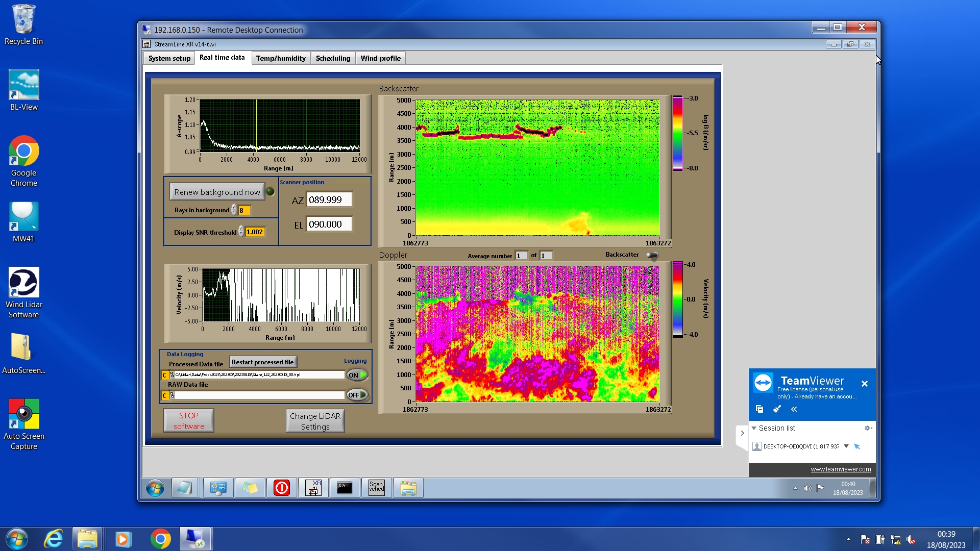Open the StreamLine XR icon in remote taskbar
980x551 pixels.
click(x=313, y=488)
